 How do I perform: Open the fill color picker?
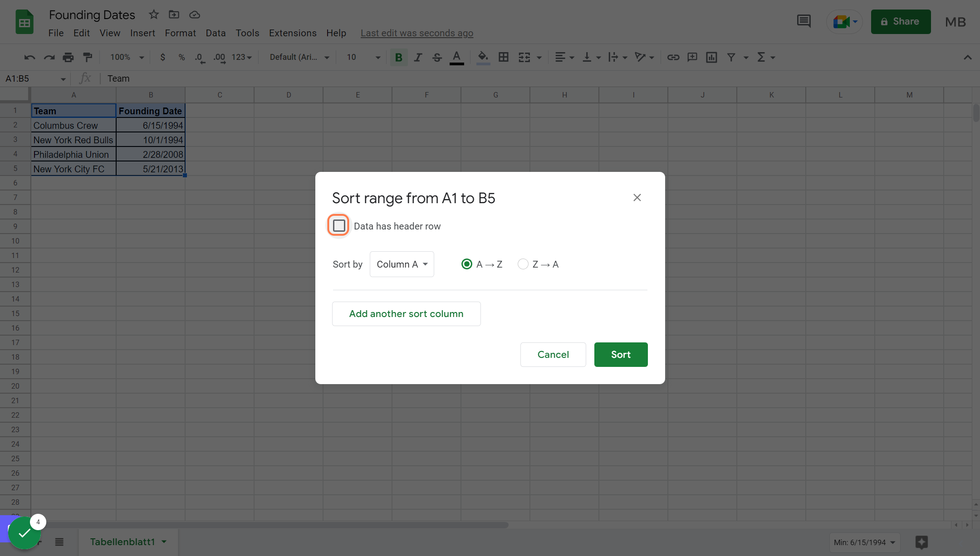(483, 57)
